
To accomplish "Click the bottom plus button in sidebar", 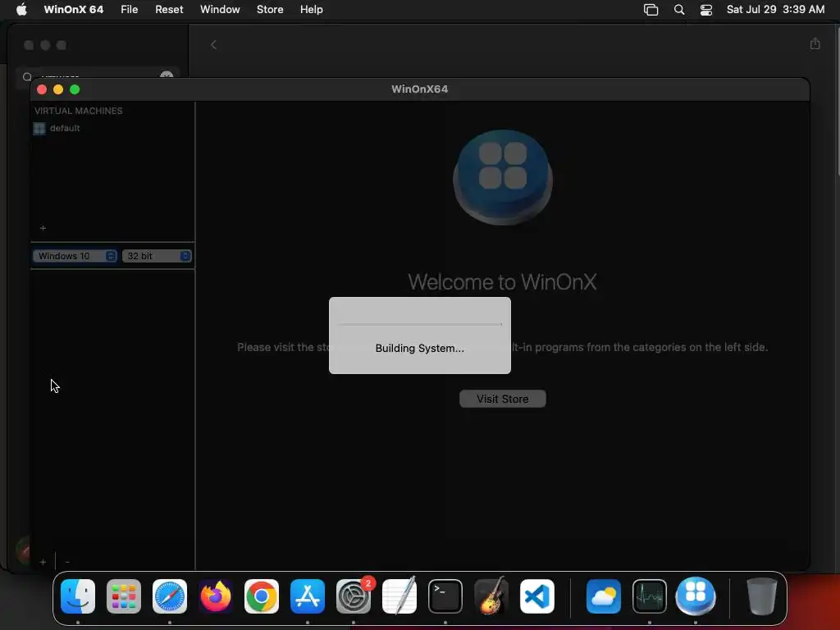I will [43, 562].
